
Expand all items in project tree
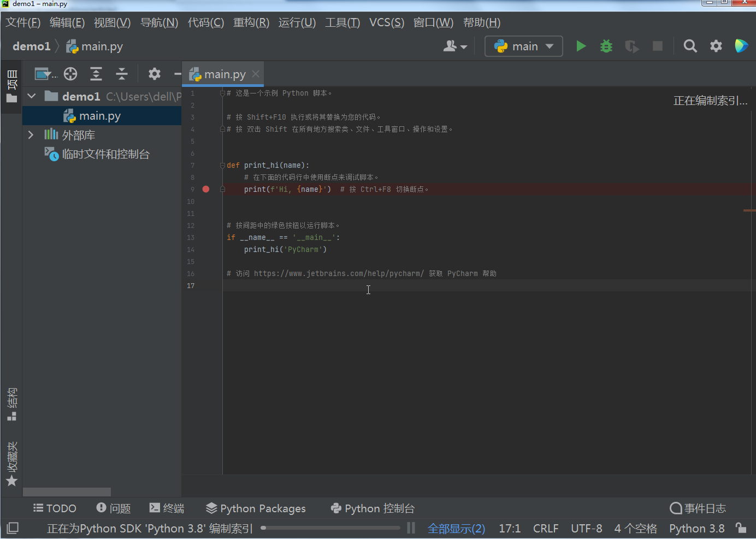click(96, 74)
